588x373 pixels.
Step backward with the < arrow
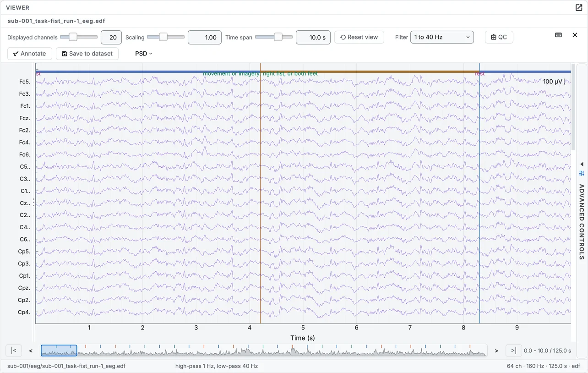coord(31,351)
